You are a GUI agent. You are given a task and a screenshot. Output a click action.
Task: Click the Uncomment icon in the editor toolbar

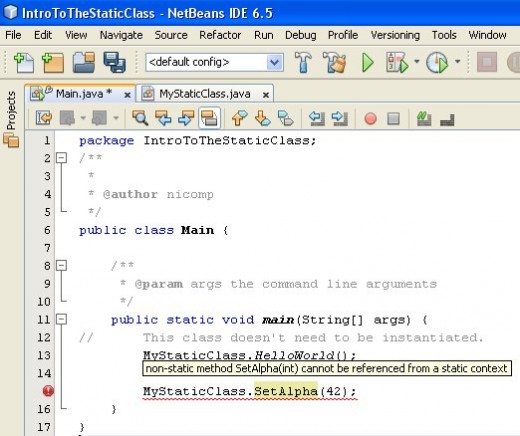point(447,119)
